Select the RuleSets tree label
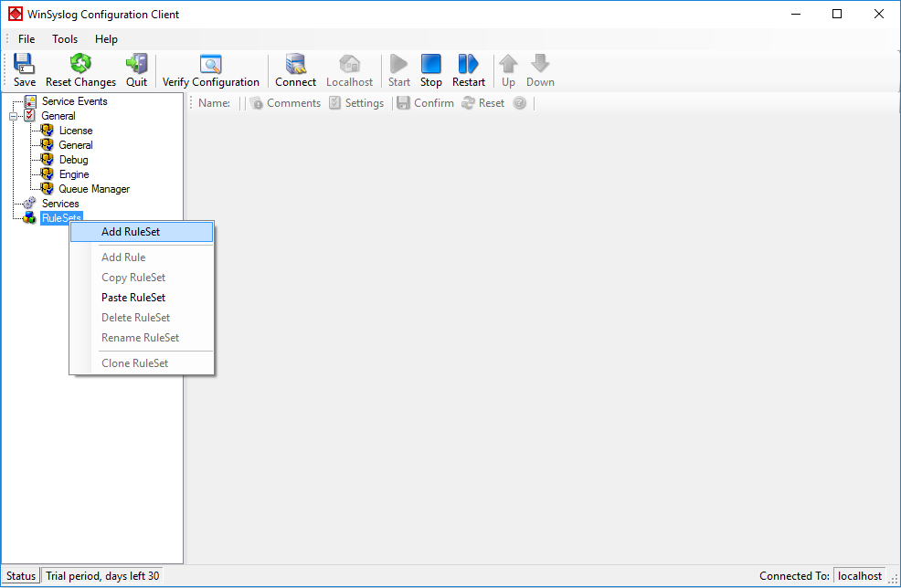This screenshot has width=901, height=588. (61, 217)
